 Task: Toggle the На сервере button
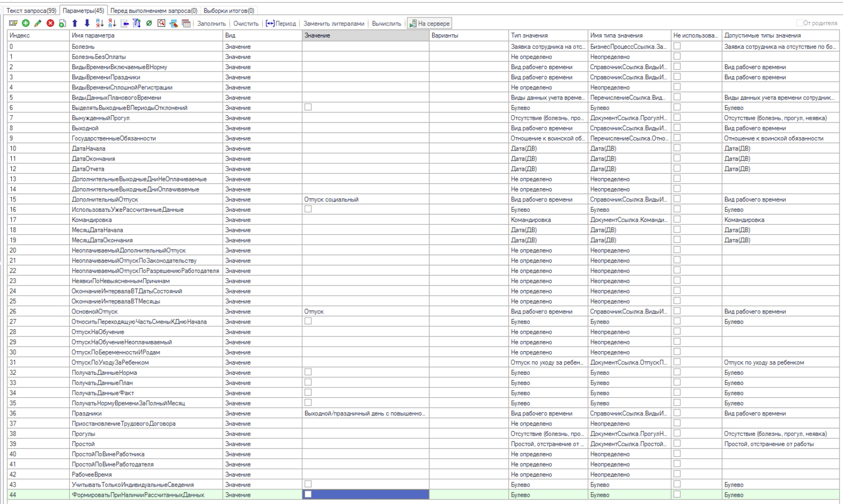click(x=429, y=24)
